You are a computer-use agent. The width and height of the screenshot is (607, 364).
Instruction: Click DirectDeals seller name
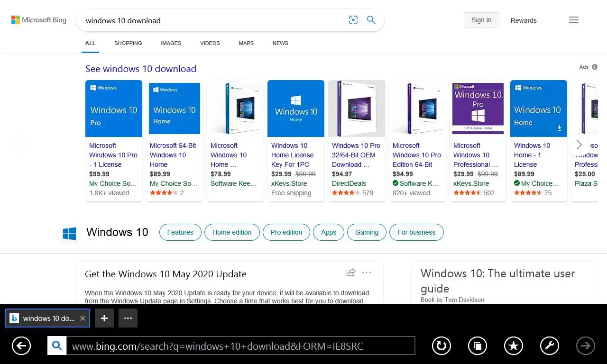pyautogui.click(x=349, y=183)
